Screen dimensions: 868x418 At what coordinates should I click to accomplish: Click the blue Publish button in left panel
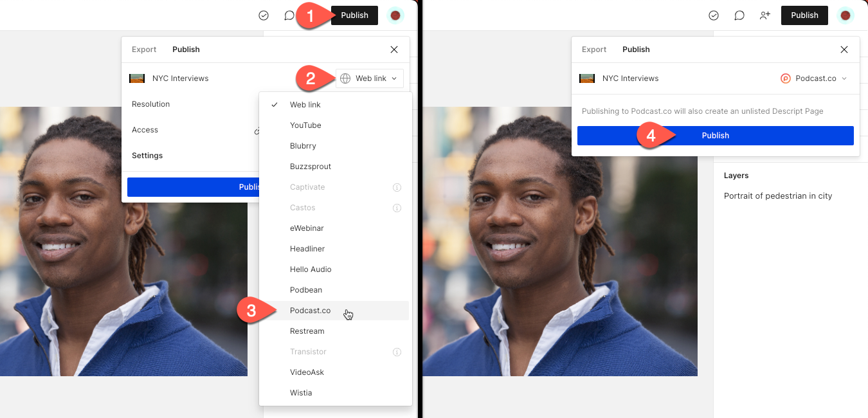tap(194, 187)
